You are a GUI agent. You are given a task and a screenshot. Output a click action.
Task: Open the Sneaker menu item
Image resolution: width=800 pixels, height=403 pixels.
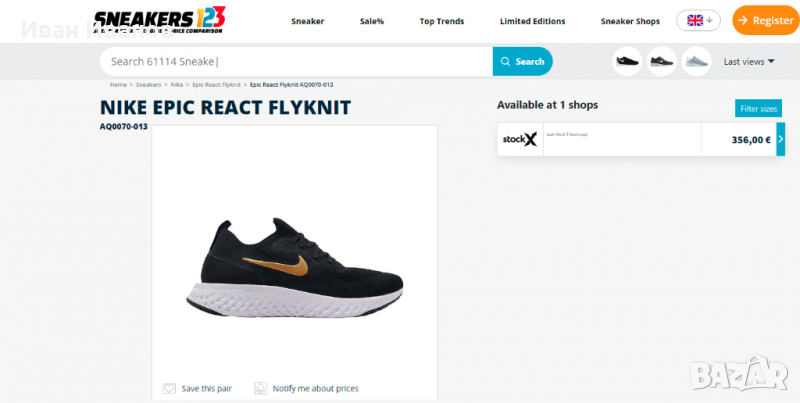(308, 21)
